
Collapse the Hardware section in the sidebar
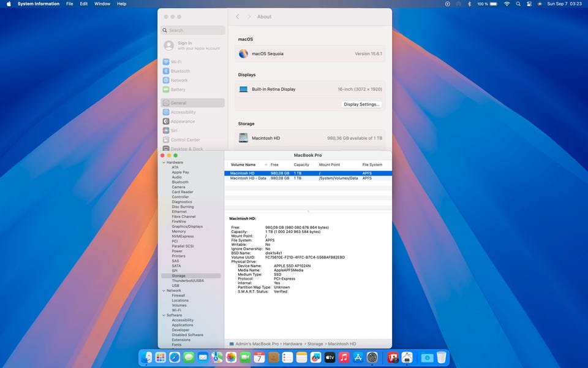click(164, 163)
